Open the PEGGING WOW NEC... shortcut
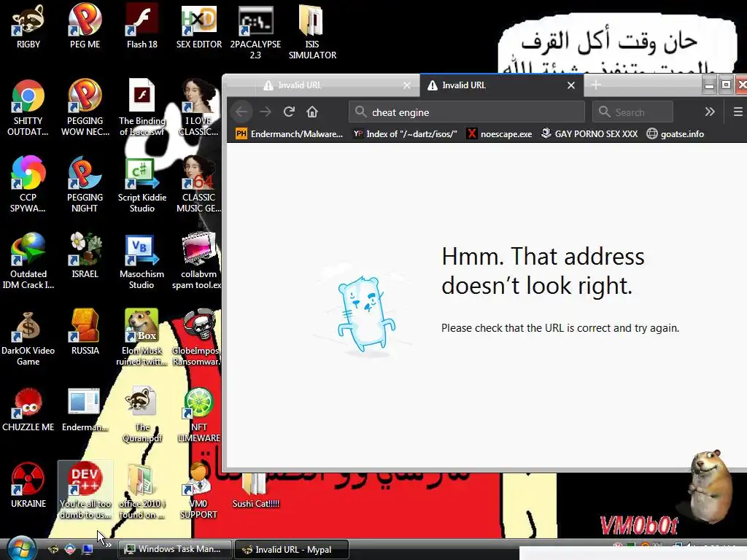The width and height of the screenshot is (747, 560). (85, 108)
